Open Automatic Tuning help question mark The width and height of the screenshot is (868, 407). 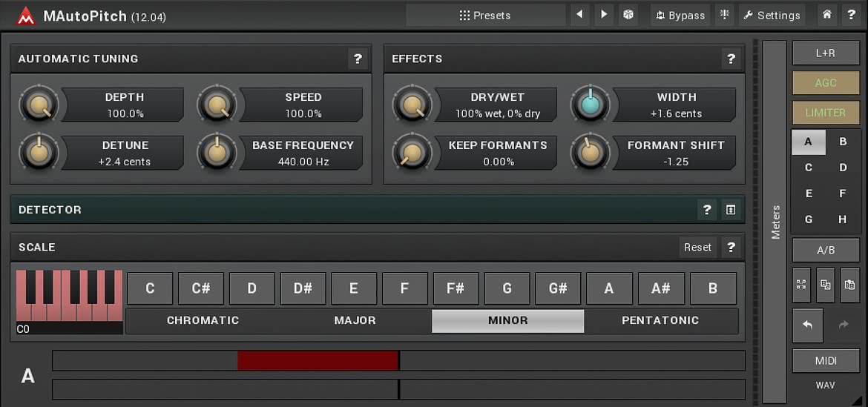(x=358, y=59)
